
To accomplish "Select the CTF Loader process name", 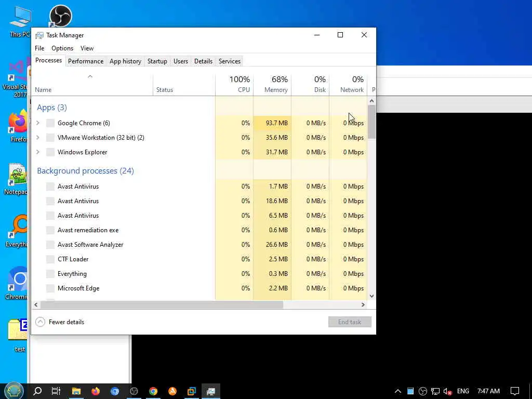I will 73,259.
